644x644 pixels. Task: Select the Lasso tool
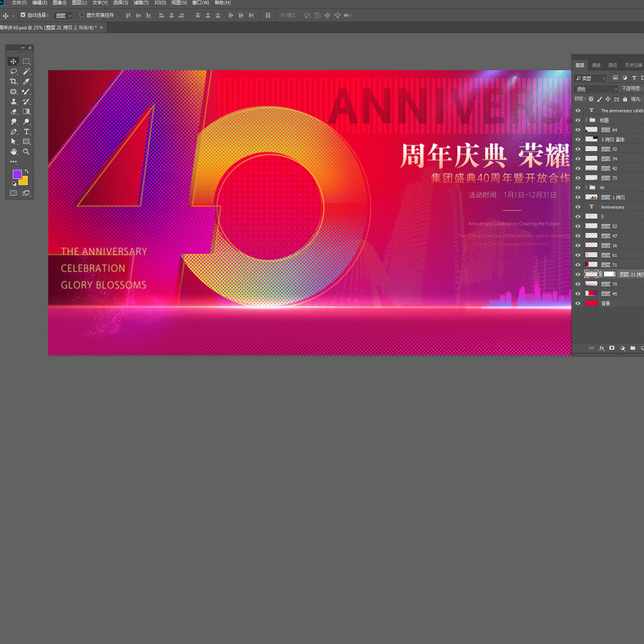coord(13,72)
